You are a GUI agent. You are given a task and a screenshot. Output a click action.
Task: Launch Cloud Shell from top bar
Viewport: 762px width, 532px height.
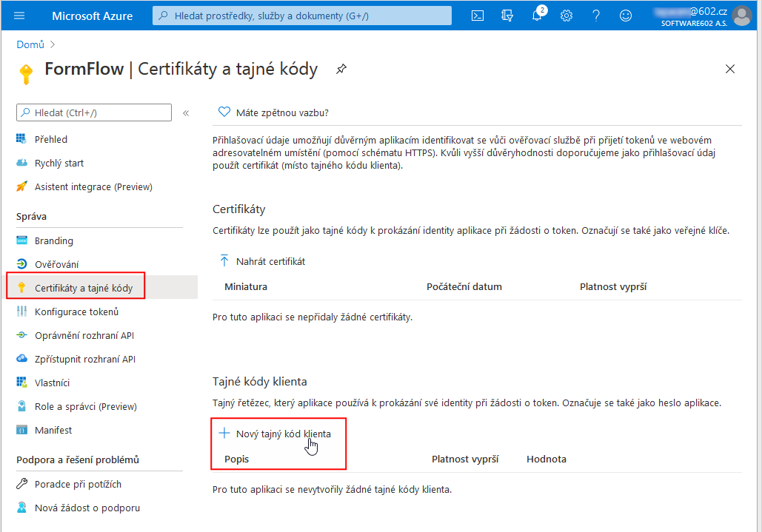(478, 16)
